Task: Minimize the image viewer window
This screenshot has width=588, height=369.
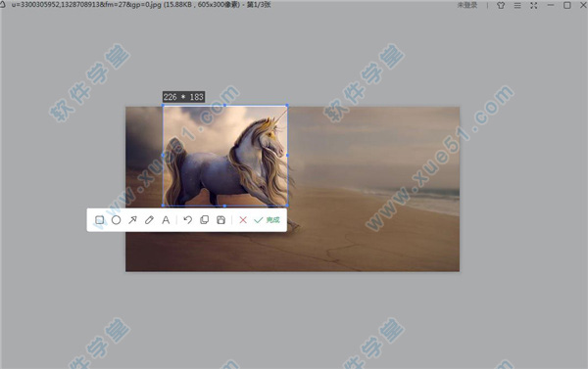Action: (551, 5)
